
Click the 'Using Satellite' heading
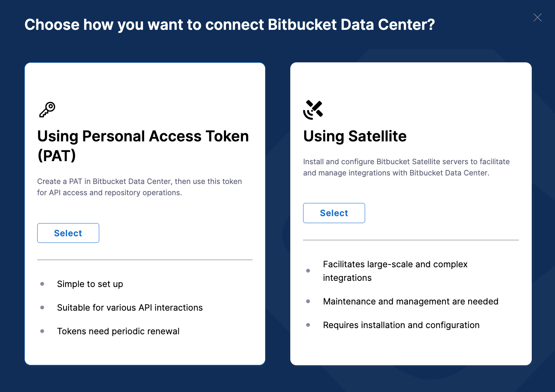355,136
